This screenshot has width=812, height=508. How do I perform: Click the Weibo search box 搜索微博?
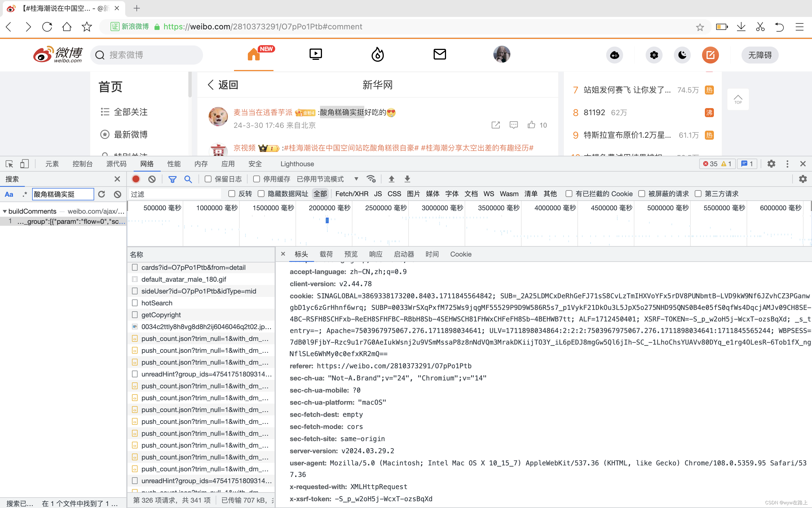147,55
